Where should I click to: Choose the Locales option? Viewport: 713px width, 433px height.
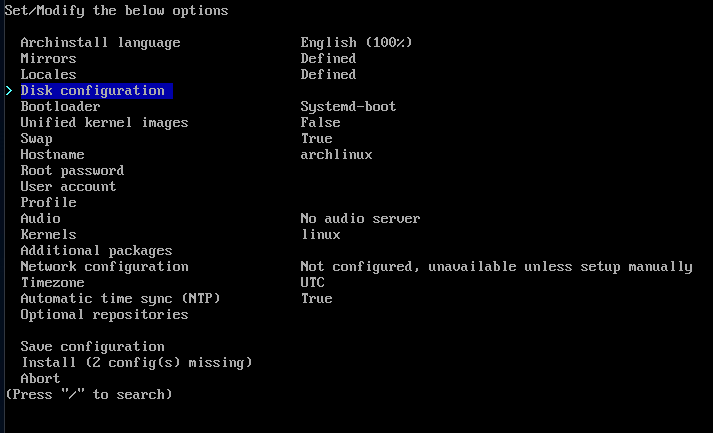(48, 75)
